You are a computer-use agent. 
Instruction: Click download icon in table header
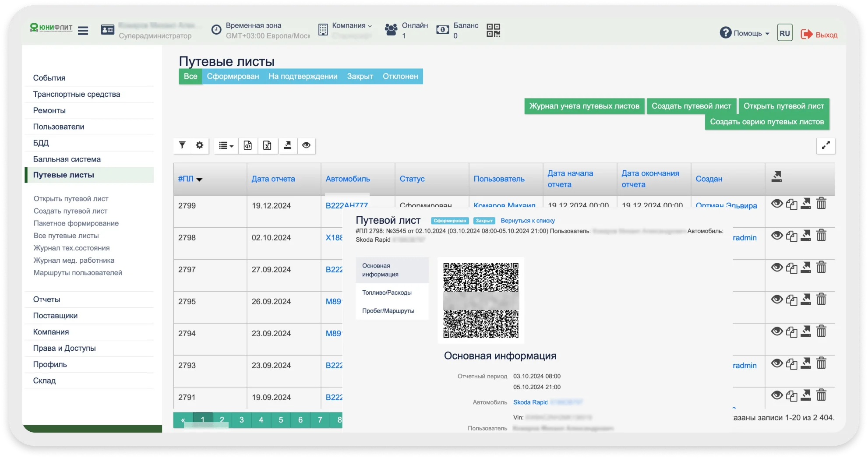tap(776, 176)
